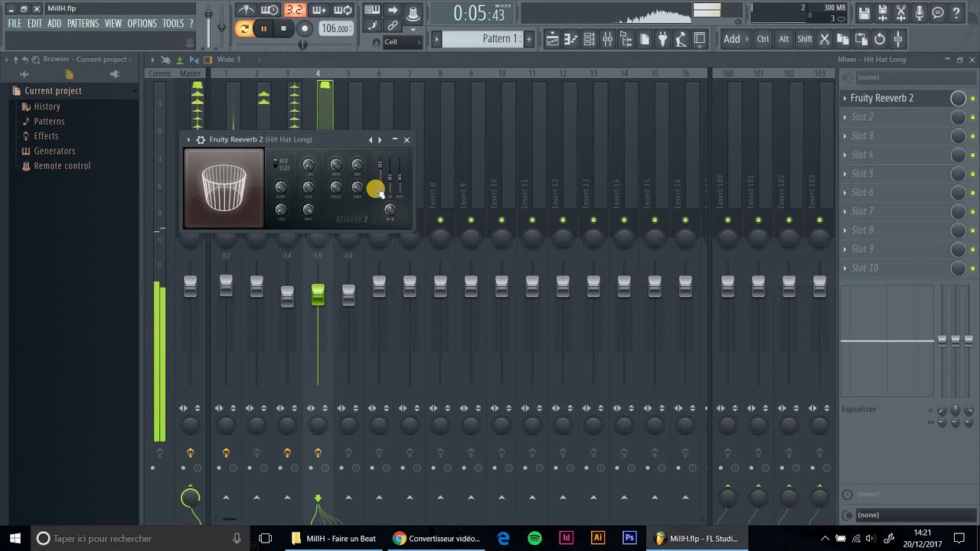Open Fruity Reeverb 2 gear settings
980x551 pixels.
coord(201,140)
